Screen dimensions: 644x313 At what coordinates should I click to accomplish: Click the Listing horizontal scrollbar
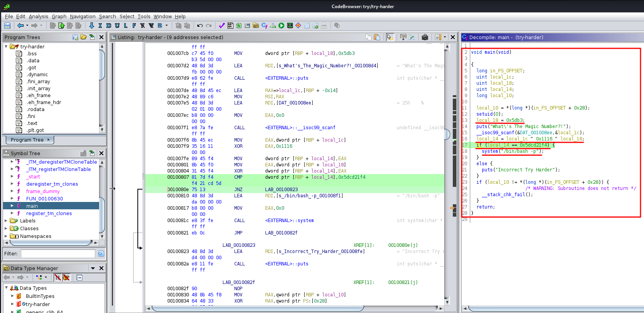257,308
